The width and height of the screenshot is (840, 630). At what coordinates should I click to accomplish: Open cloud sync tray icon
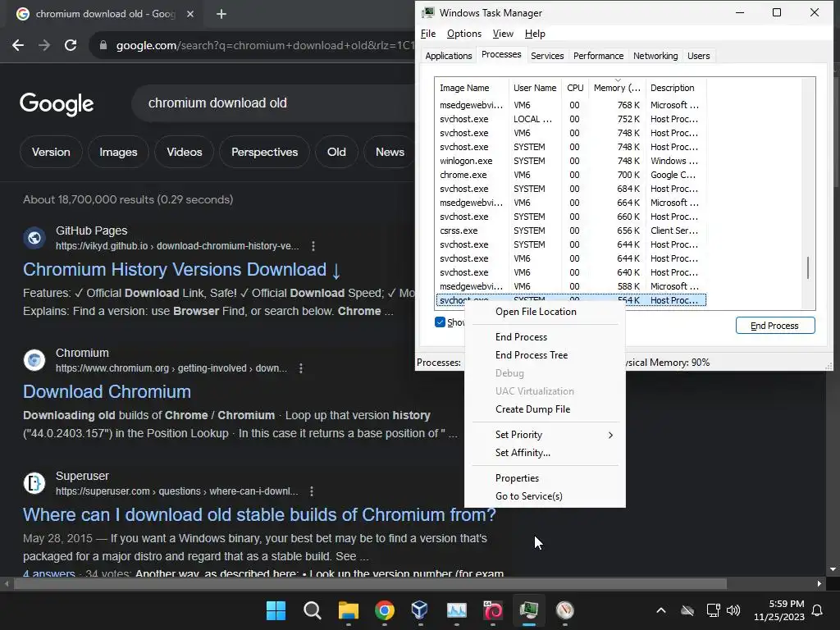[x=687, y=610]
